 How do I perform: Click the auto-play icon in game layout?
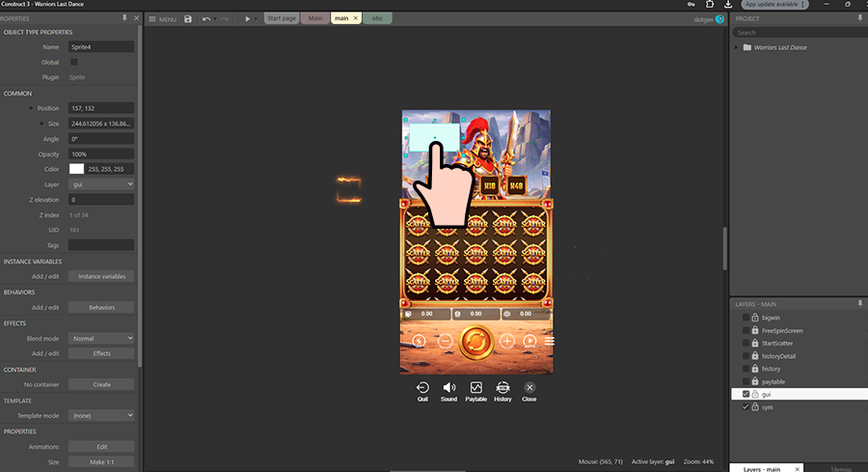pos(529,342)
